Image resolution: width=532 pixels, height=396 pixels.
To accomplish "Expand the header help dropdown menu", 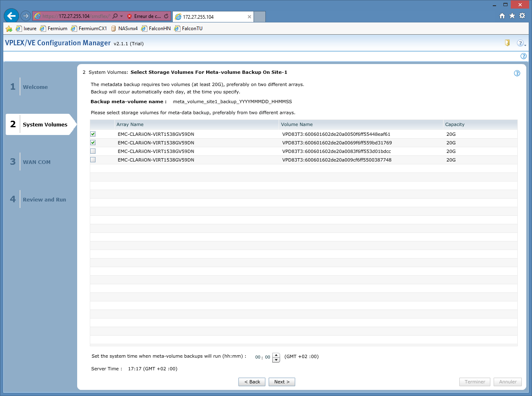I will tap(521, 43).
